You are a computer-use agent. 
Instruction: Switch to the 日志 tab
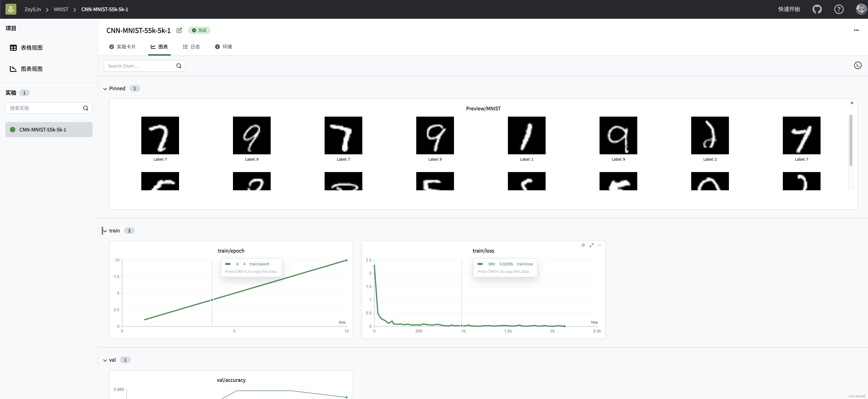[191, 47]
